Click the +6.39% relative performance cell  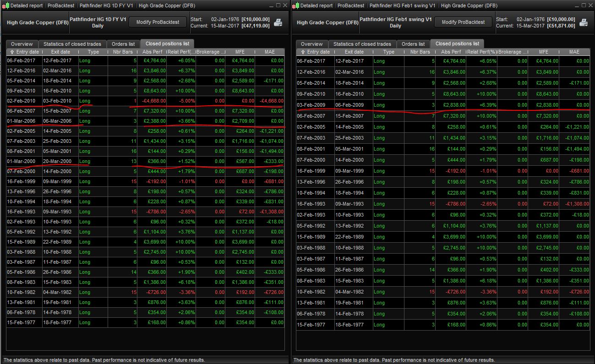pos(481,105)
